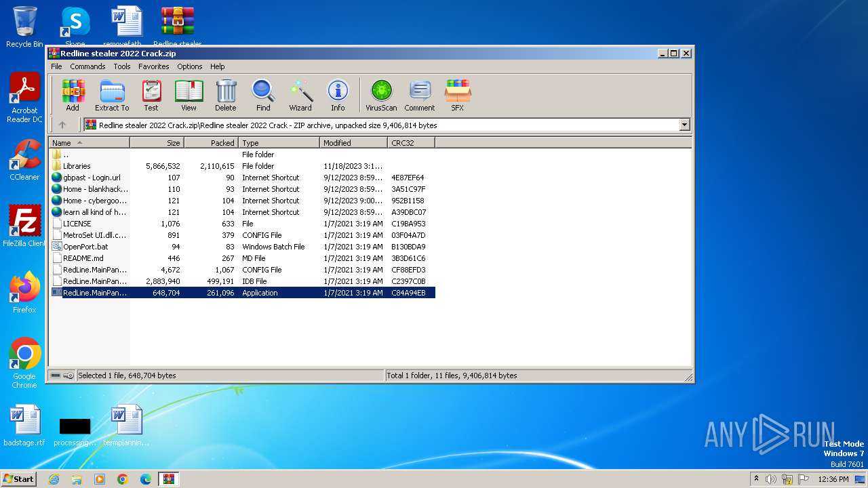
Task: Click the drive icon in status bar
Action: pos(56,375)
